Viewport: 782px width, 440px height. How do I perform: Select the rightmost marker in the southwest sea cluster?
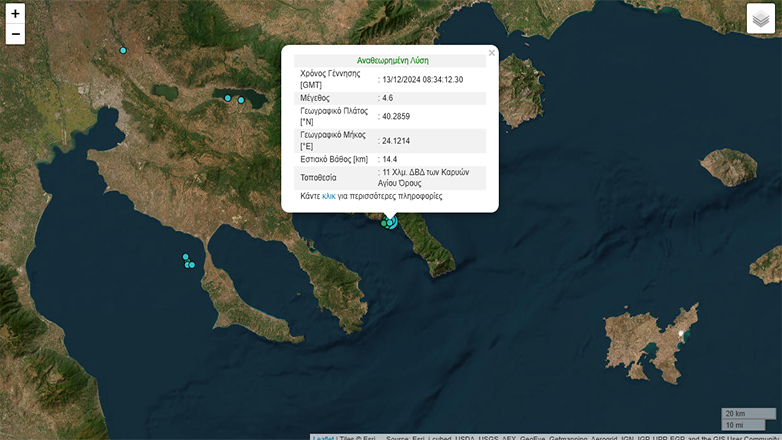tap(191, 265)
